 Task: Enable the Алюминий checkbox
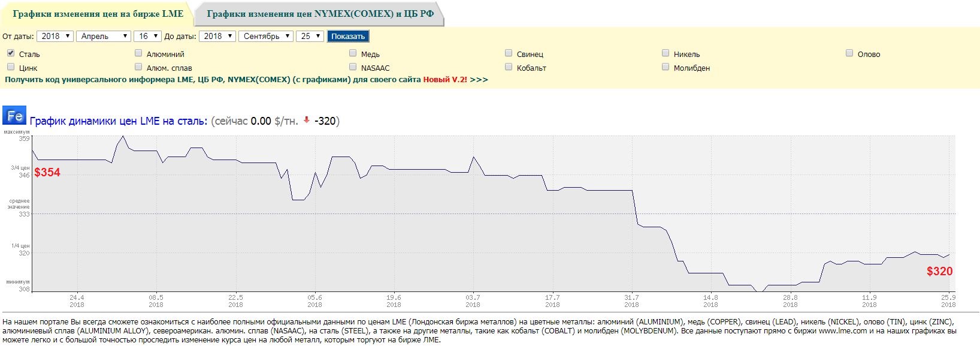coord(138,53)
